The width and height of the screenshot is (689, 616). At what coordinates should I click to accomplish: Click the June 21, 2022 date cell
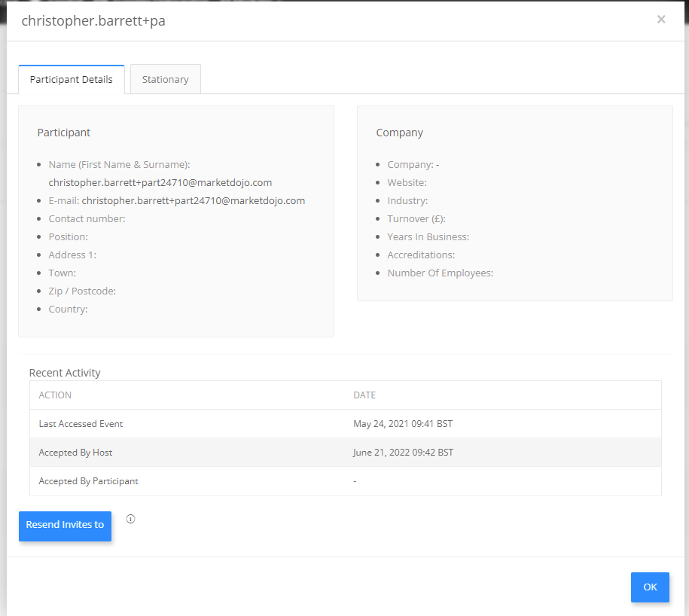403,452
